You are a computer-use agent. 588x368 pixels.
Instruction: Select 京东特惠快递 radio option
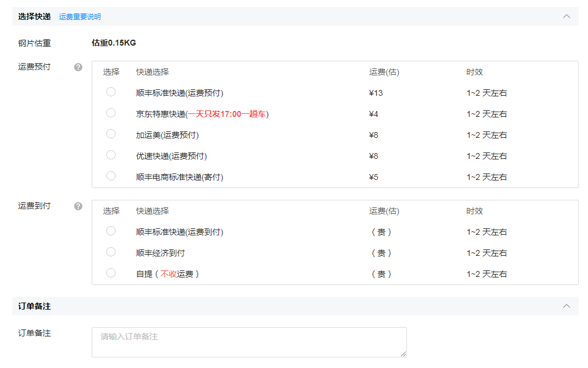coord(110,113)
